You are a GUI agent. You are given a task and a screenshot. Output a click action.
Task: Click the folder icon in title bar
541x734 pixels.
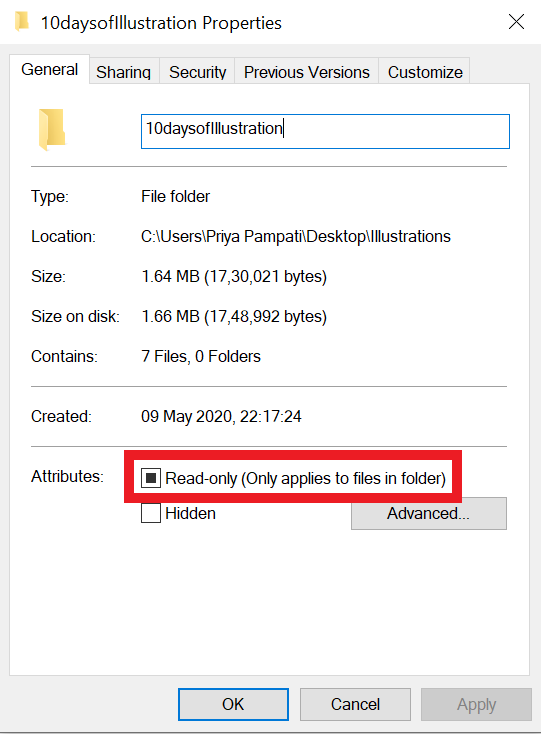point(22,22)
